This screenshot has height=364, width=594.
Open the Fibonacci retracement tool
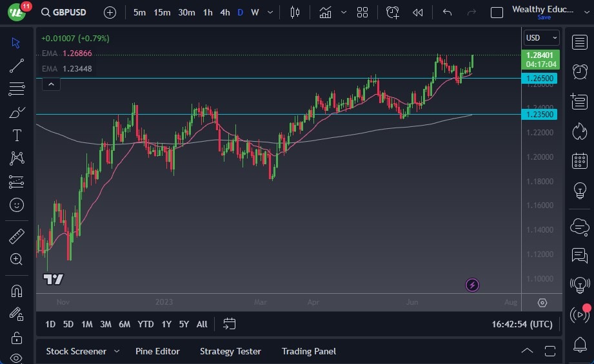[17, 89]
